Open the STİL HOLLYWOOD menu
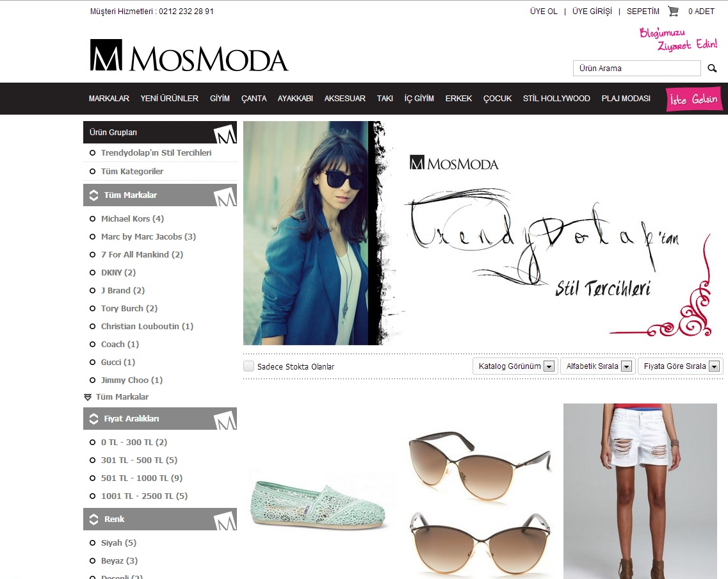This screenshot has height=579, width=728. pyautogui.click(x=556, y=99)
